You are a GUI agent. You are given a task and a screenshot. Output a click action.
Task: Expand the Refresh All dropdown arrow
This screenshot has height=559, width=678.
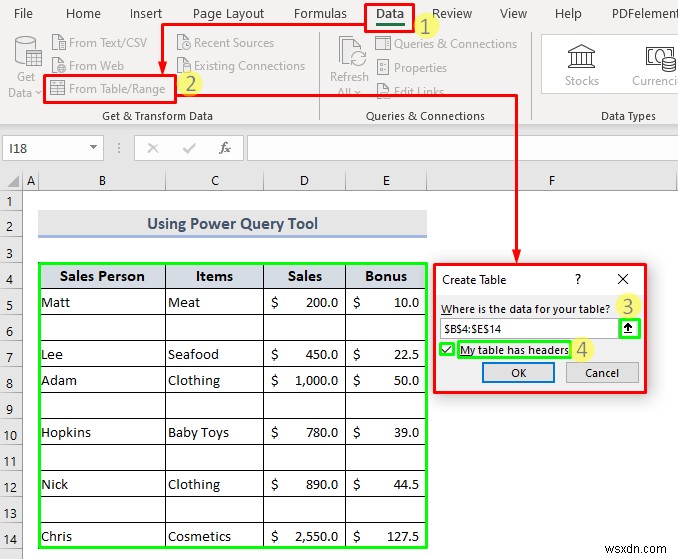357,92
